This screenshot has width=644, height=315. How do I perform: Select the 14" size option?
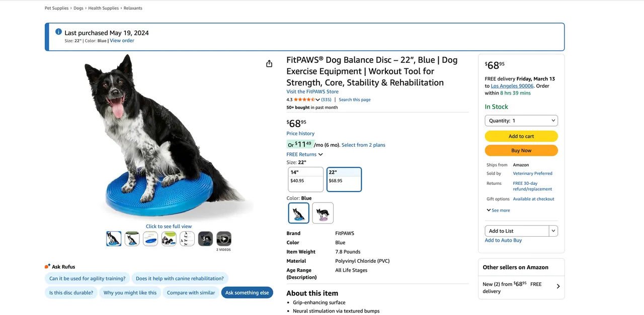(x=305, y=179)
